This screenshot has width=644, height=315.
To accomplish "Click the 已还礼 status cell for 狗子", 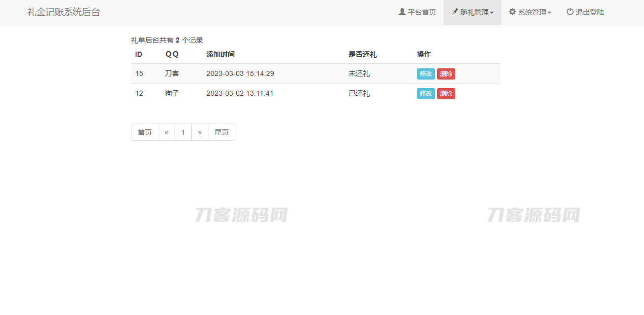I will (359, 94).
